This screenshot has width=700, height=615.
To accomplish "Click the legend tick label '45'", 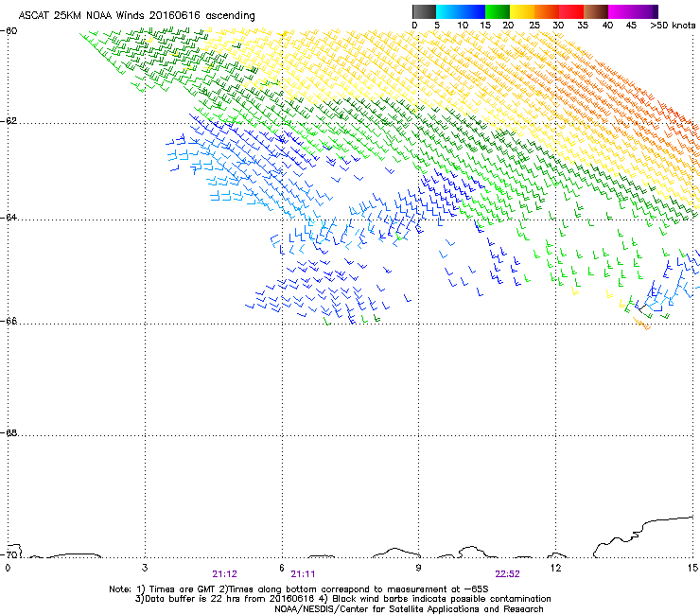I will [631, 26].
